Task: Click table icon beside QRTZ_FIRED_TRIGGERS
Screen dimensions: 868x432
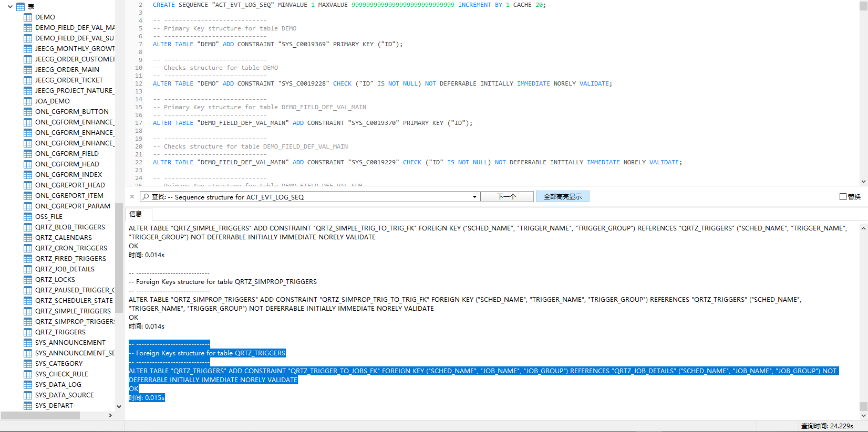Action: [28, 259]
